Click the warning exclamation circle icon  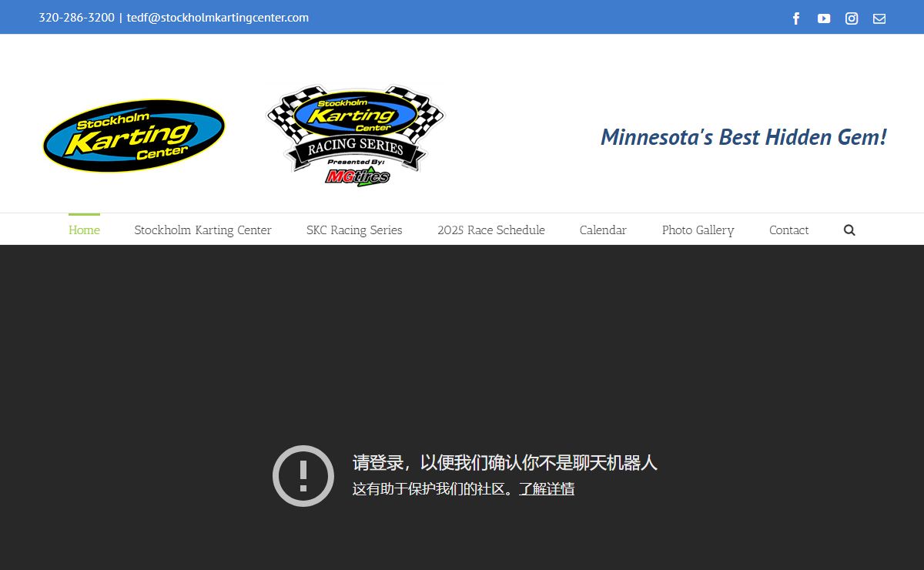303,475
